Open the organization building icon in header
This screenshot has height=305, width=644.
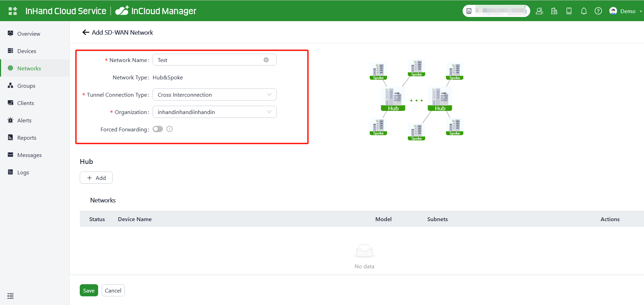coord(554,11)
